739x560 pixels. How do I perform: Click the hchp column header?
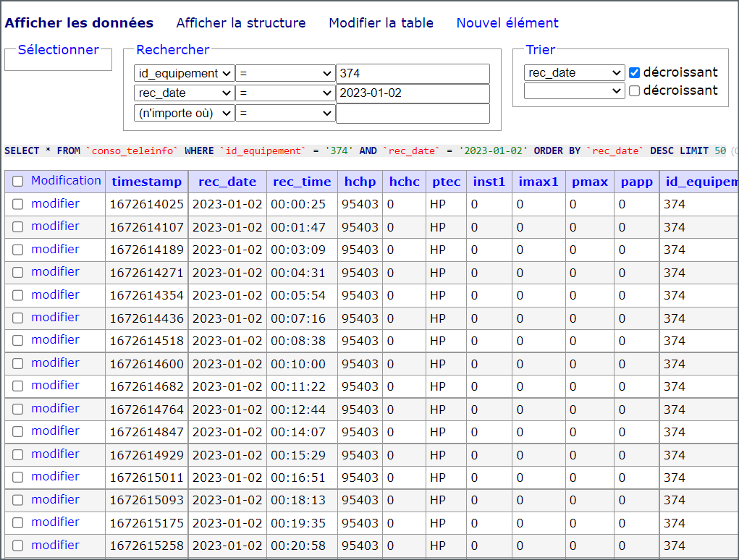360,182
